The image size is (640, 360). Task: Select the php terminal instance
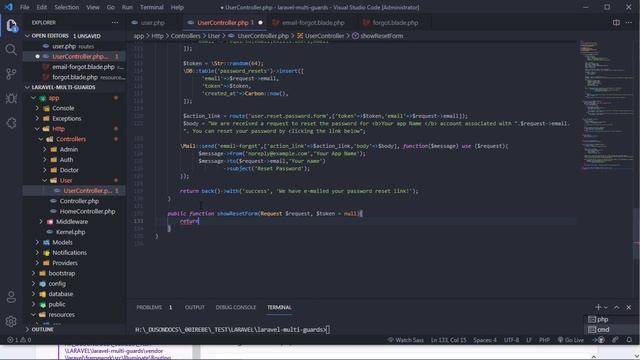[x=611, y=319]
